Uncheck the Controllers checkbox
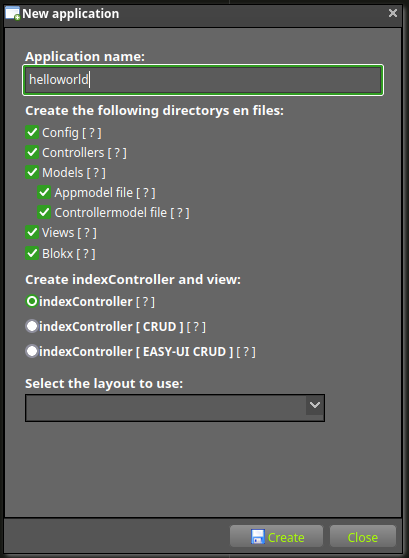Image resolution: width=409 pixels, height=558 pixels. pyautogui.click(x=32, y=152)
